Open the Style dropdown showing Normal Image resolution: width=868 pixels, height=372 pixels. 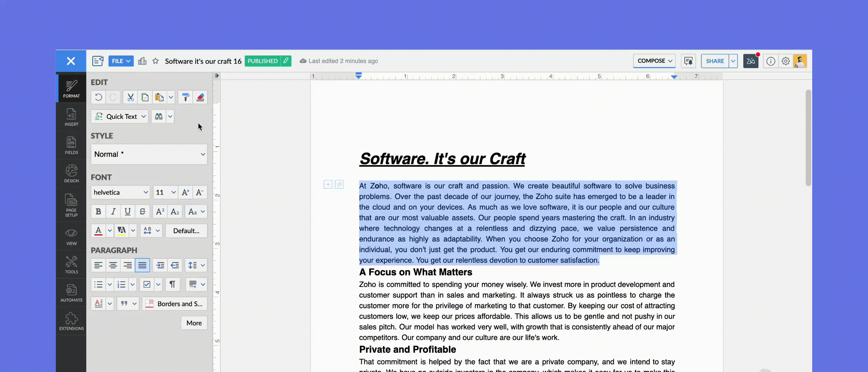click(x=149, y=154)
